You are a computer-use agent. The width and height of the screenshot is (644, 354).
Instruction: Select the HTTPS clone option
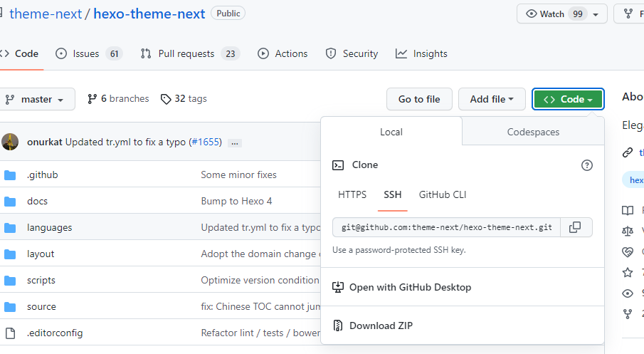coord(352,194)
